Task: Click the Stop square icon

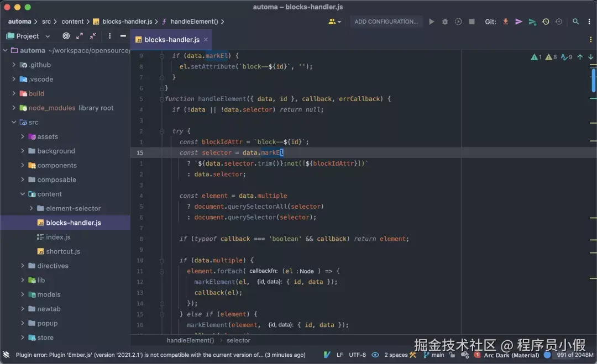Action: (472, 22)
